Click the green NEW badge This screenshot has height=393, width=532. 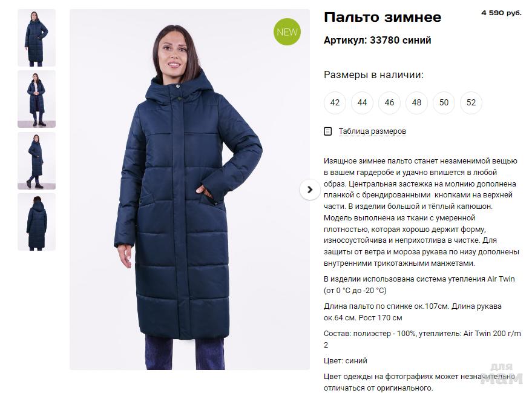point(287,32)
